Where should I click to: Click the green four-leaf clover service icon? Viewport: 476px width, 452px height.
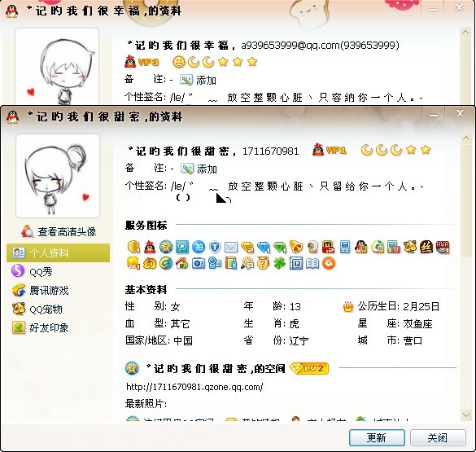coord(279,263)
